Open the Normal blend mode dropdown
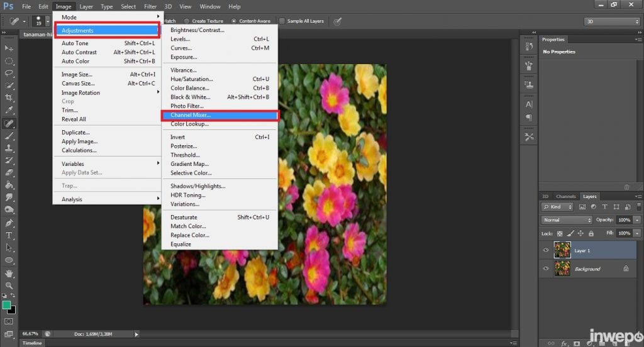The image size is (644, 347). (x=567, y=220)
